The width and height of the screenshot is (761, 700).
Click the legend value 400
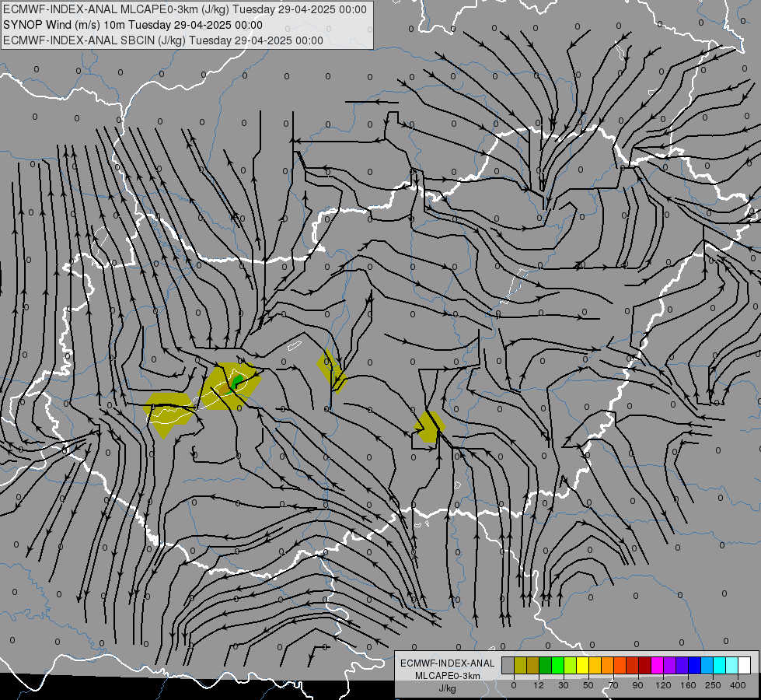coord(738,685)
